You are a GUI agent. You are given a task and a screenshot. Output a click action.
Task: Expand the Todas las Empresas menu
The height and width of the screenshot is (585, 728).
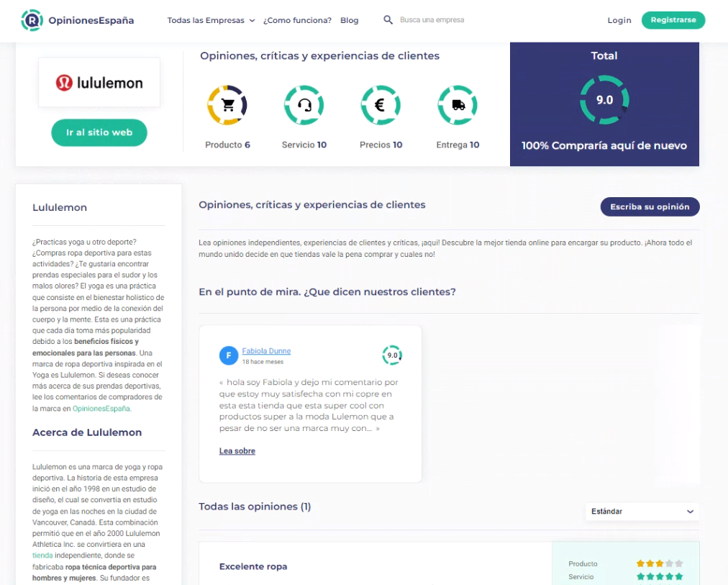tap(211, 20)
